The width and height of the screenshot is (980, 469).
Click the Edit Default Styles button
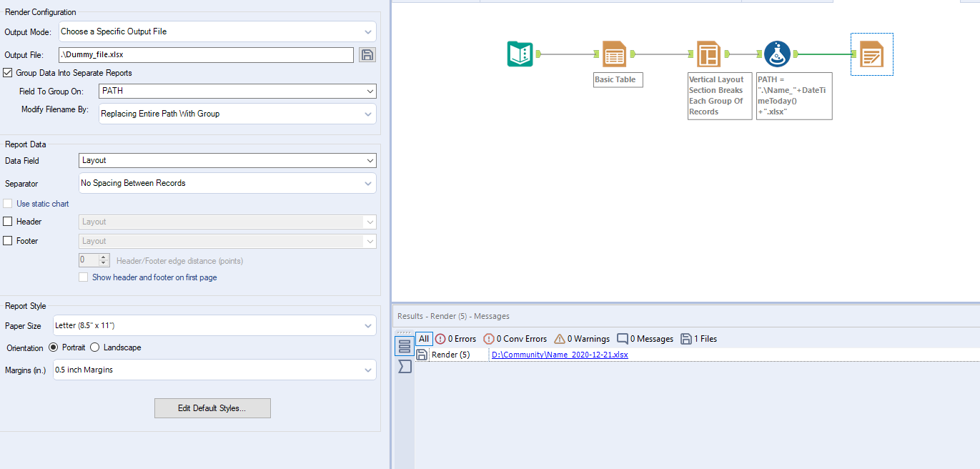(x=212, y=408)
